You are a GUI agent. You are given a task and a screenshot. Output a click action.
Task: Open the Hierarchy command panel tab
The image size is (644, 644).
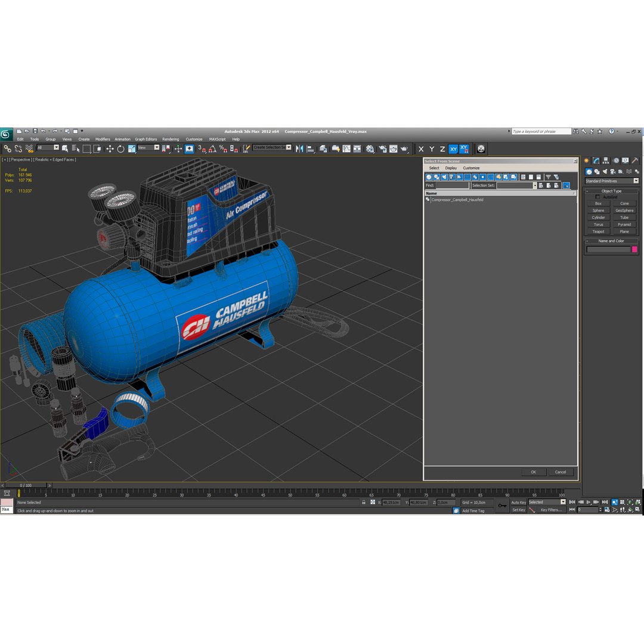[x=606, y=160]
